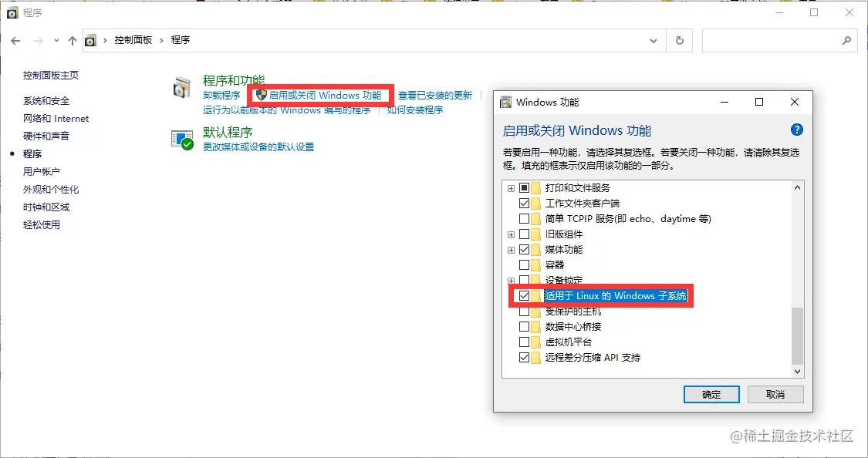This screenshot has width=868, height=458.
Task: Enable the 数据中心桥接 checkbox
Action: 524,326
